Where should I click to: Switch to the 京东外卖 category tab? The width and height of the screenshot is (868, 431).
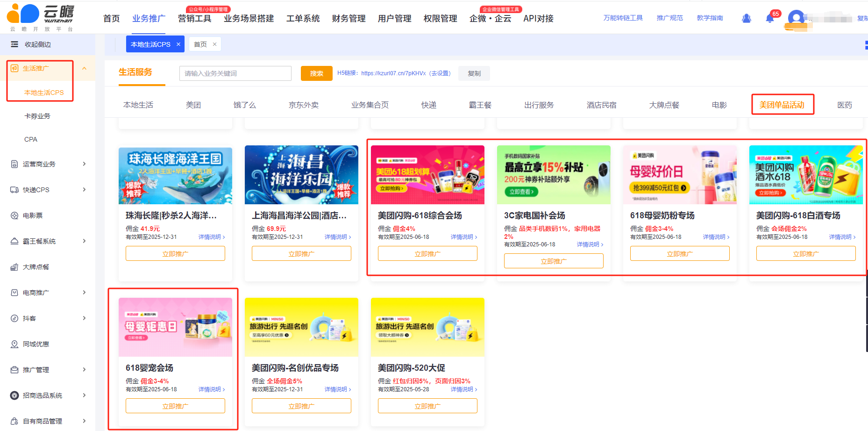(304, 105)
